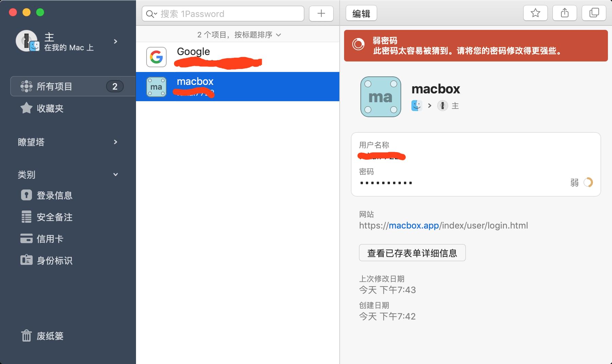Click 查看已存表单详细信息 button
The image size is (612, 364).
412,253
